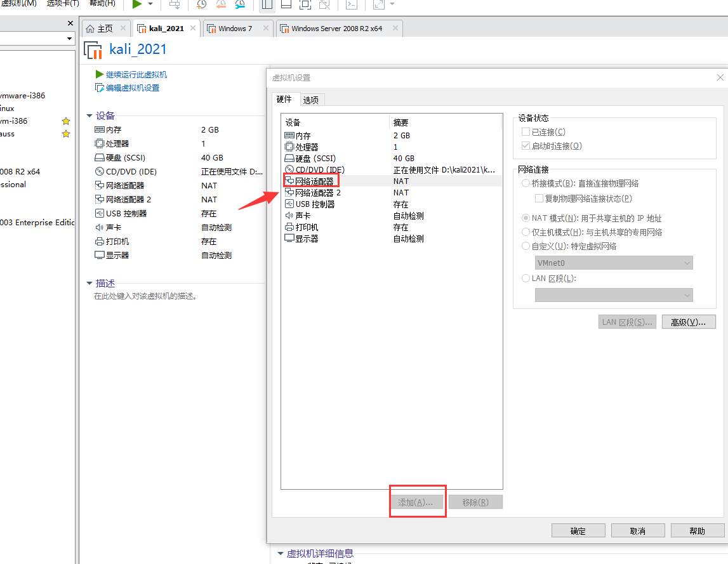Switch to the 选项 tab in settings dialog

[311, 100]
